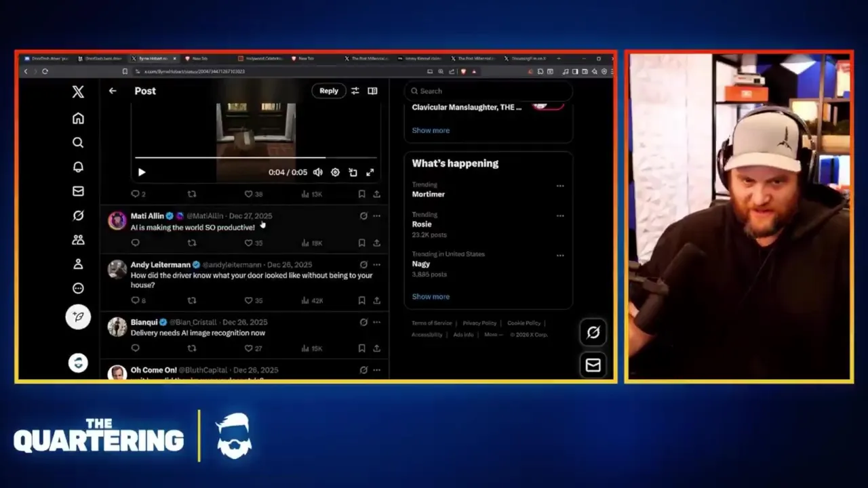Open more options on Andy Leitermann's reply

tap(376, 265)
